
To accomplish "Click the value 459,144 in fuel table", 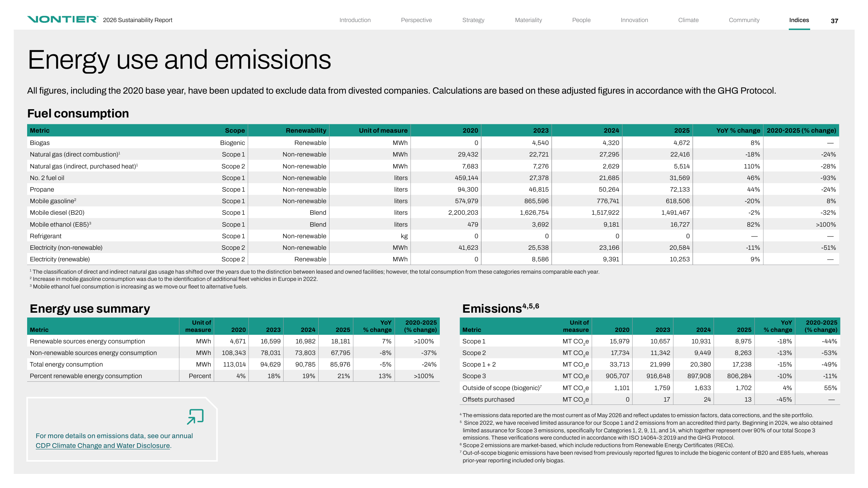I will point(466,178).
